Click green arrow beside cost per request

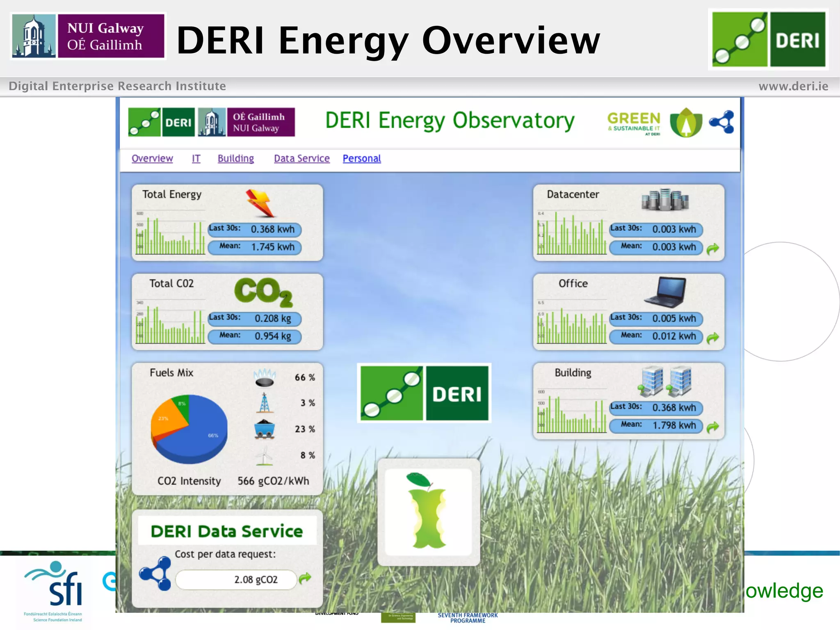click(305, 578)
